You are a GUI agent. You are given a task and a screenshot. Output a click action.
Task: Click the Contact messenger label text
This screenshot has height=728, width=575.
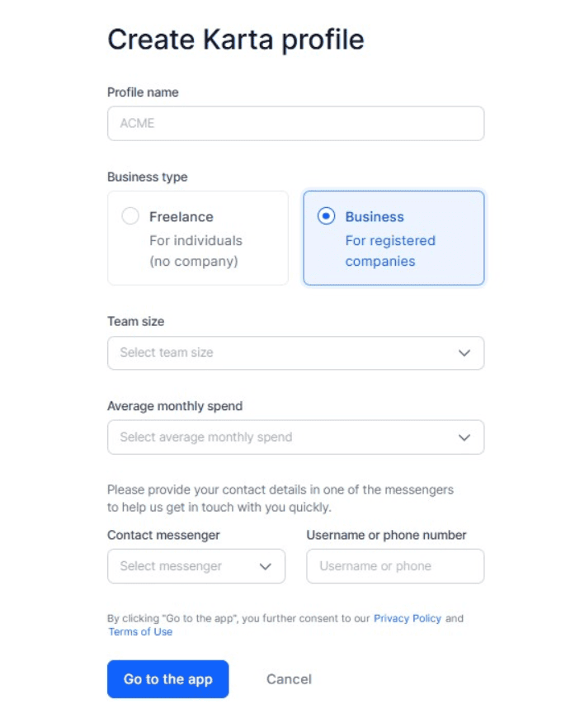[x=163, y=535]
